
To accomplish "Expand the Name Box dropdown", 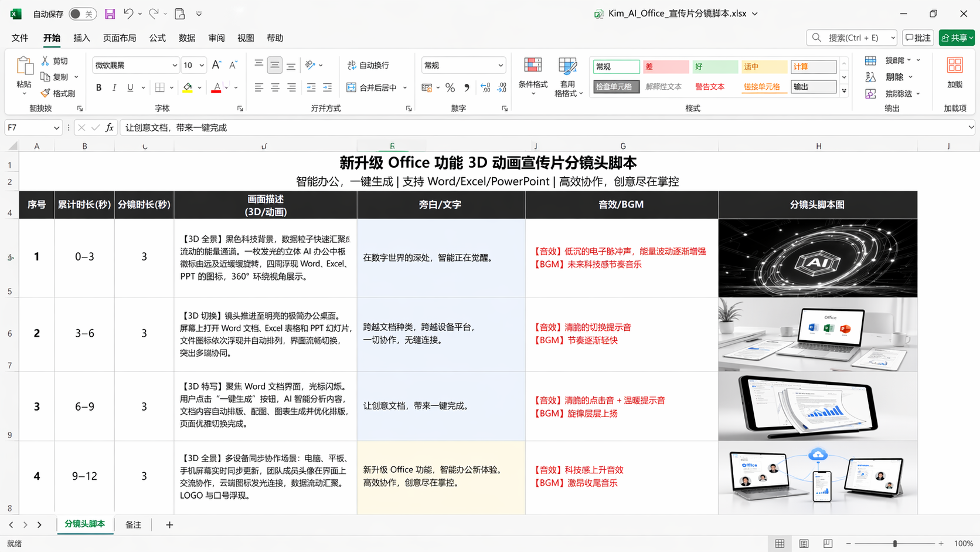I will [56, 127].
